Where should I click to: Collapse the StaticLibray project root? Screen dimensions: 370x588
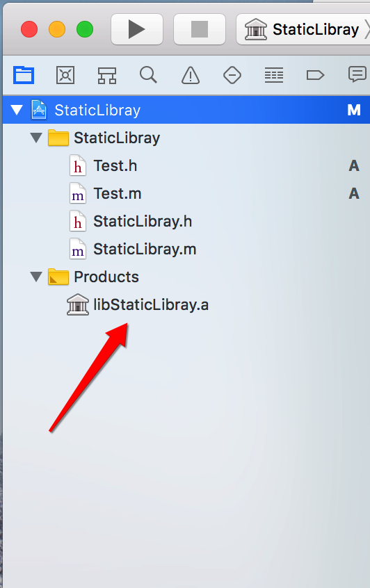tap(17, 110)
